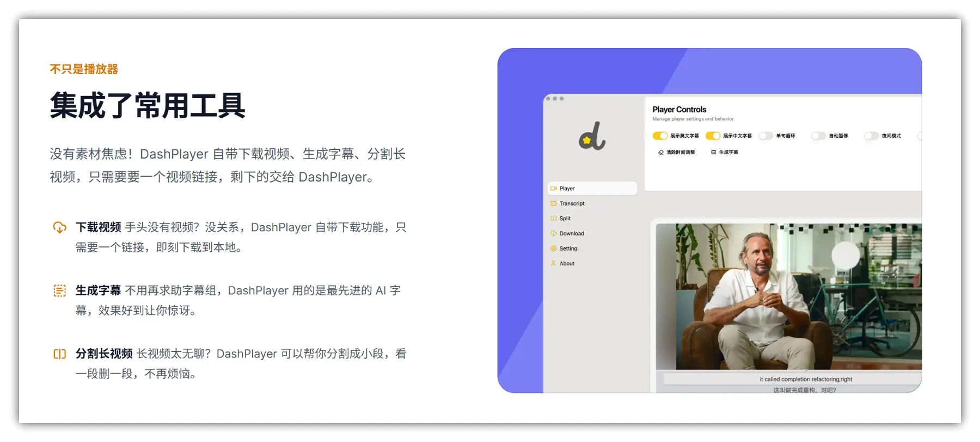The width and height of the screenshot is (980, 442).
Task: Turn on the 夜间模式 toggle
Action: [871, 136]
